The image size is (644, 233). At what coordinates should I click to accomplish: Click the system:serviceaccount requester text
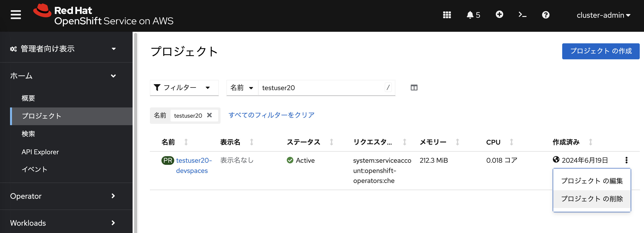click(382, 171)
